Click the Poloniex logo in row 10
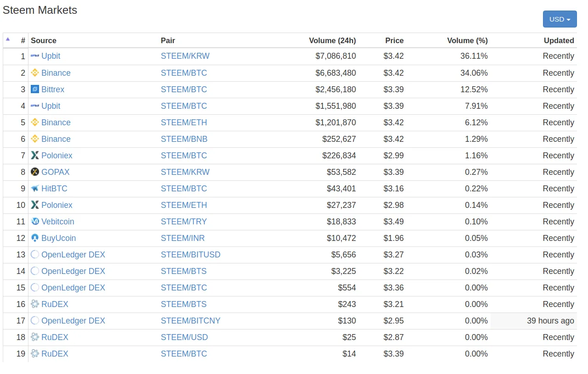 tap(35, 205)
